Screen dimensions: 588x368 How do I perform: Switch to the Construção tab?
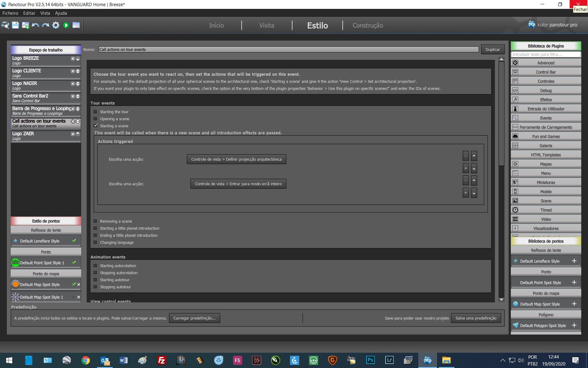click(x=368, y=25)
